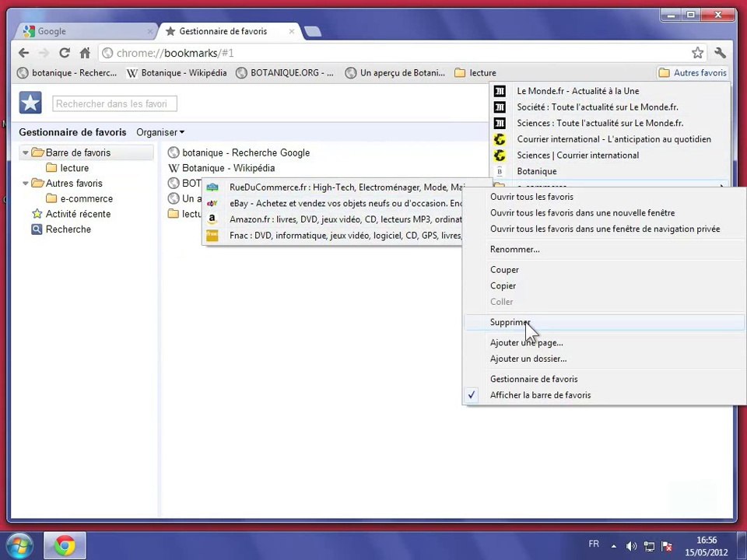Click Botanique - Wikipédia in the bookmarks bar

(177, 73)
